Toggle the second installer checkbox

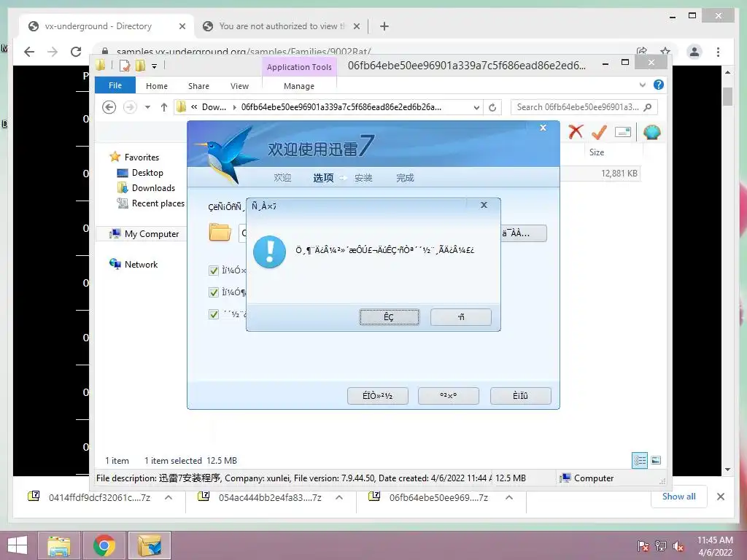pyautogui.click(x=214, y=292)
